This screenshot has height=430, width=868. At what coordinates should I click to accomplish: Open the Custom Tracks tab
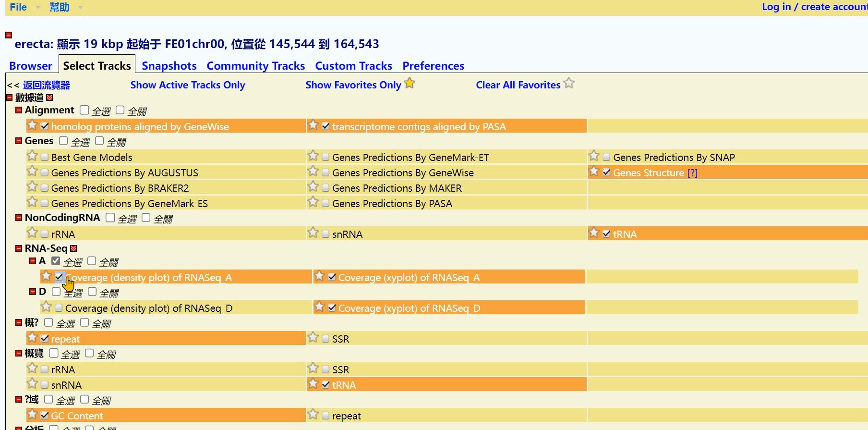pyautogui.click(x=353, y=66)
